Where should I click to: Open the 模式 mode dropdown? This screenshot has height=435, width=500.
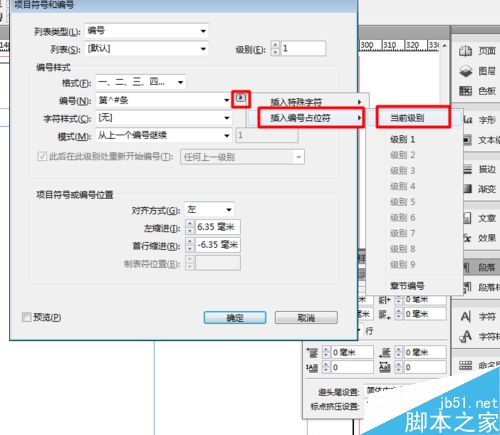pyautogui.click(x=164, y=135)
